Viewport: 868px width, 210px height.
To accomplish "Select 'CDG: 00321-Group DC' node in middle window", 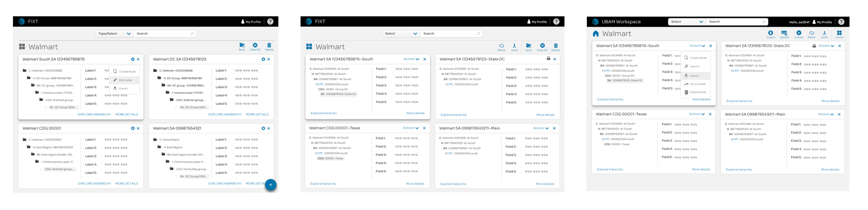I will click(333, 89).
